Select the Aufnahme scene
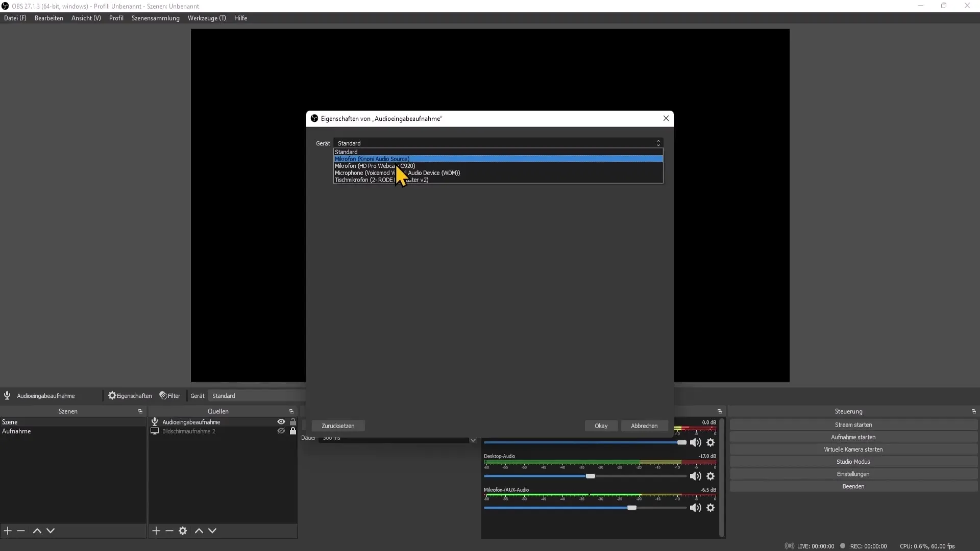The width and height of the screenshot is (980, 551). coord(73,431)
